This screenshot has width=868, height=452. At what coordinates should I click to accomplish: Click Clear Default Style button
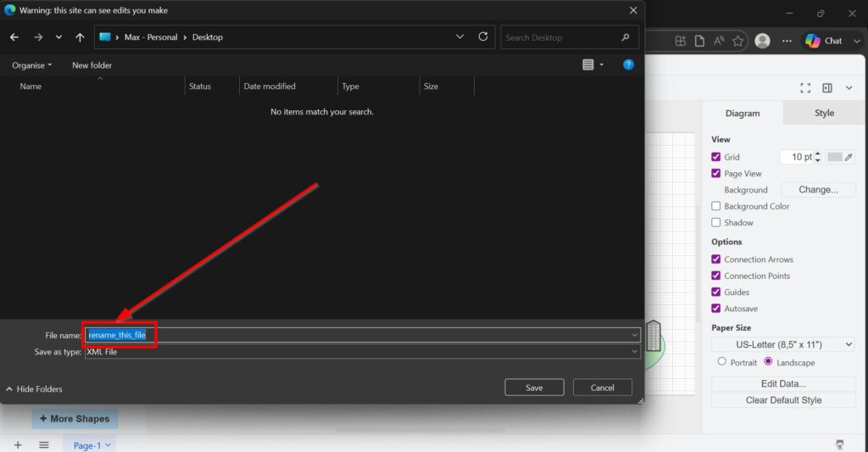pyautogui.click(x=783, y=400)
